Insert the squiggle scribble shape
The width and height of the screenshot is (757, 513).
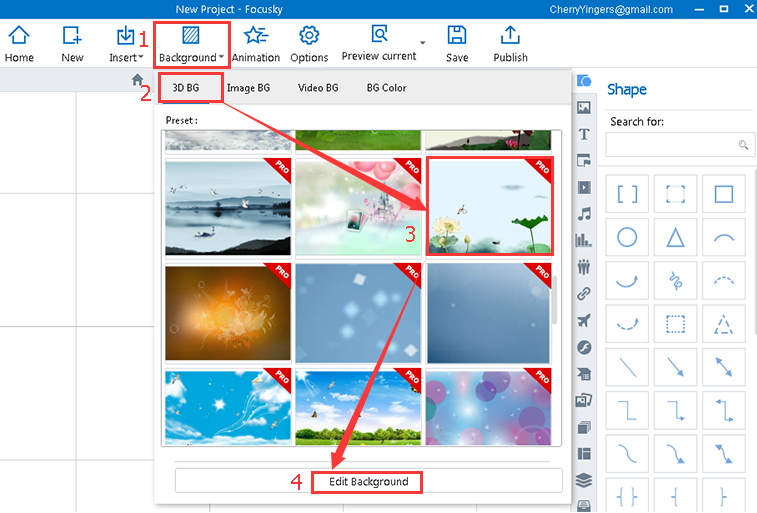(x=675, y=280)
